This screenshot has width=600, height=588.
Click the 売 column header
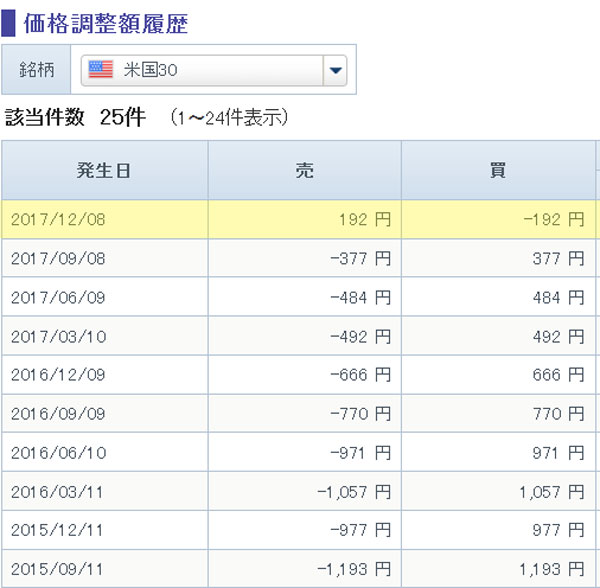305,170
